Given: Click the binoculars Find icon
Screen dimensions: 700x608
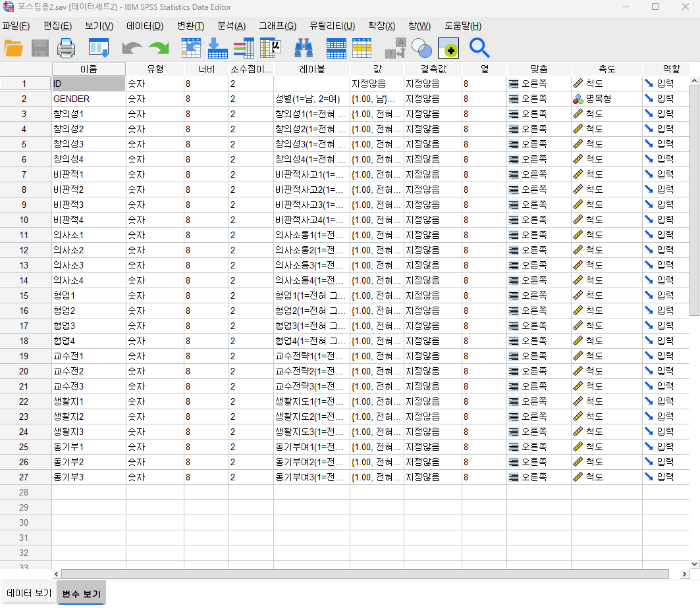Looking at the screenshot, I should (x=304, y=48).
